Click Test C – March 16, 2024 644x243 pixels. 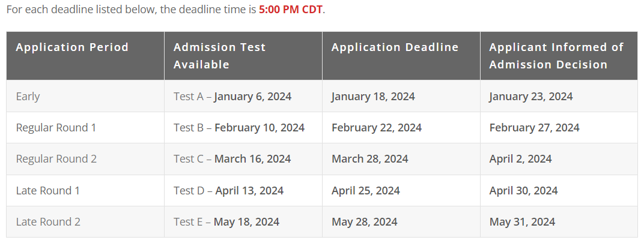(232, 159)
